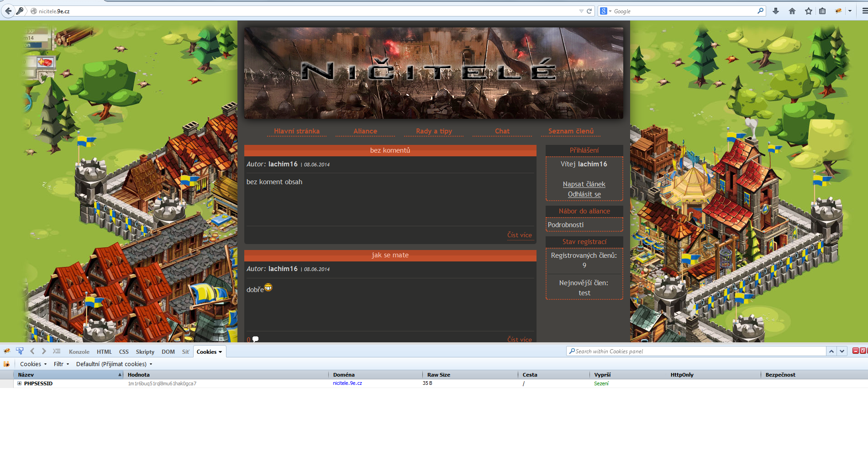Minimize Firebug panel with red minus icon
868x463 pixels.
[x=856, y=351]
